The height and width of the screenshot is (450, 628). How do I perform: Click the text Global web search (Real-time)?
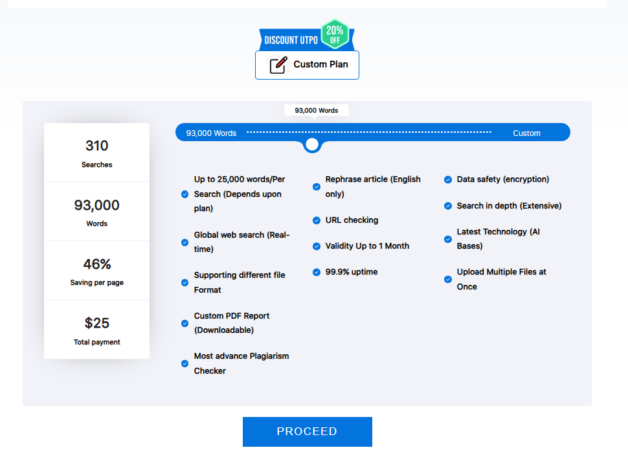(x=242, y=242)
